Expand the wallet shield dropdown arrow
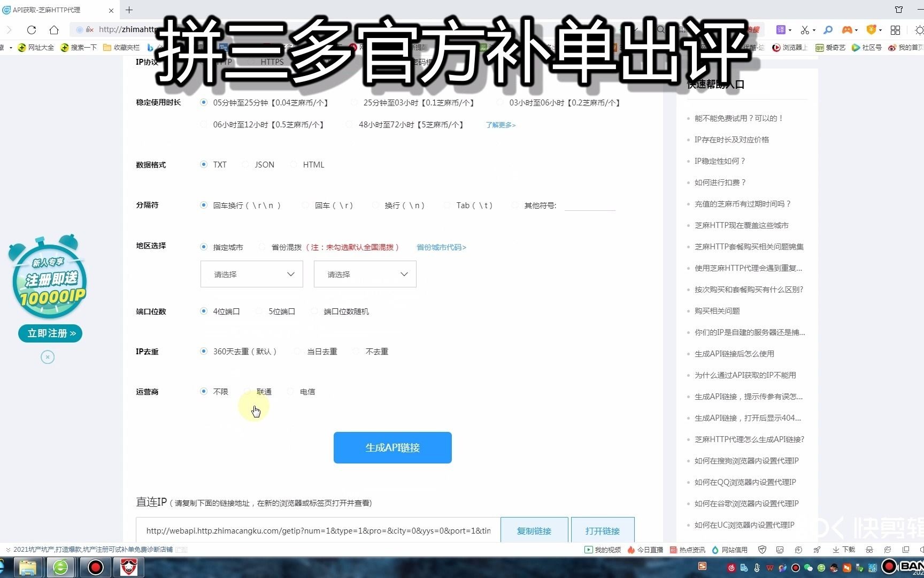Image resolution: width=924 pixels, height=578 pixels. [880, 30]
